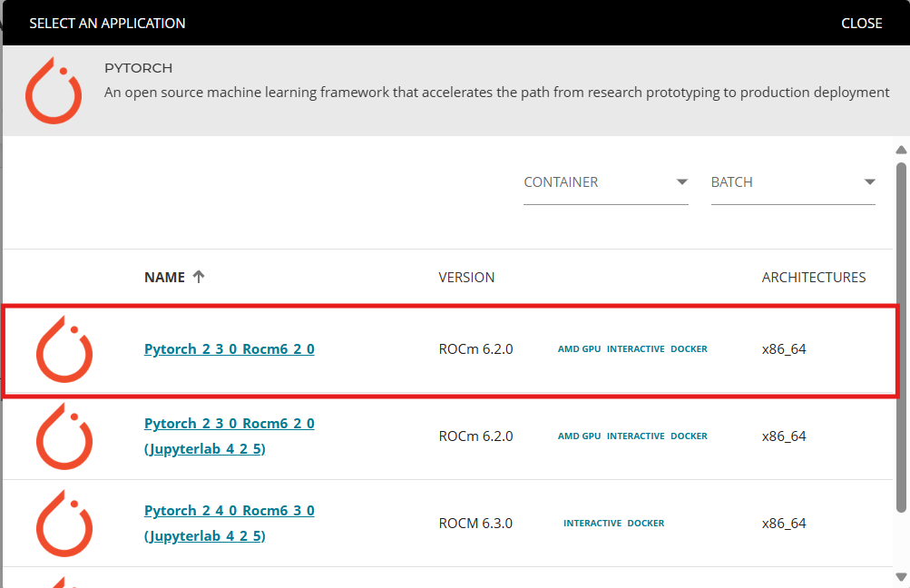The height and width of the screenshot is (588, 910).
Task: Sort the list by the NAME column header
Action: point(164,278)
